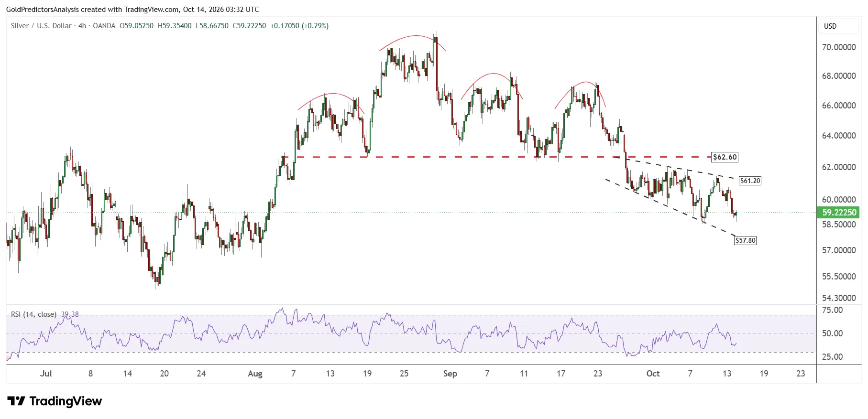Click the Silver / U.S. Dollar symbol title
The height and width of the screenshot is (419, 868).
(x=41, y=26)
